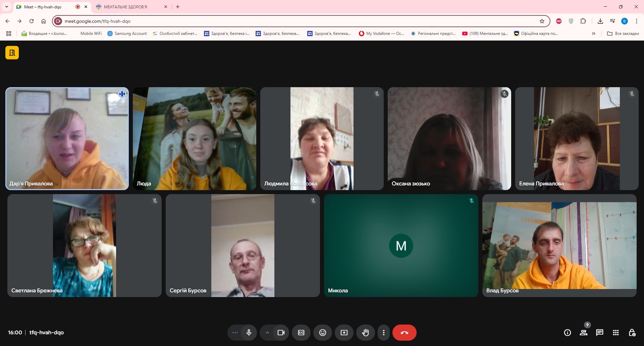Open audio settings three-dot button beside microphone
The image size is (644, 346).
click(x=235, y=333)
